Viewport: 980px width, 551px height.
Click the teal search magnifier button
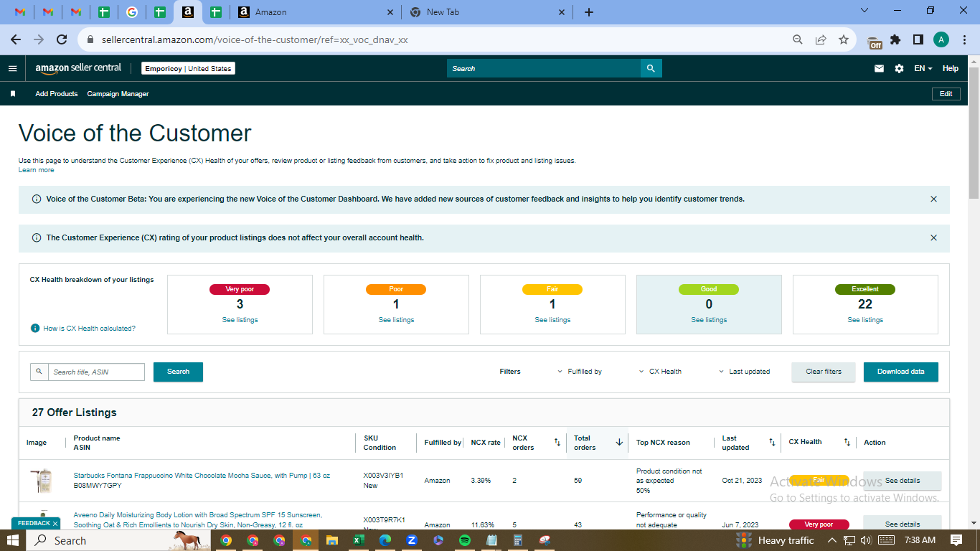[651, 69]
